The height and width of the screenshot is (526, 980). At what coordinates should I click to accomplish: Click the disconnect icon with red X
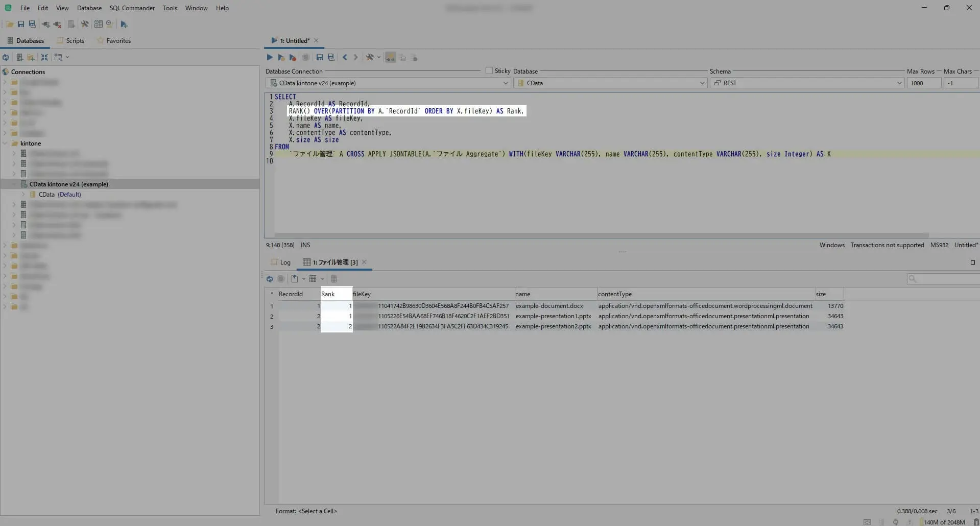coord(57,25)
